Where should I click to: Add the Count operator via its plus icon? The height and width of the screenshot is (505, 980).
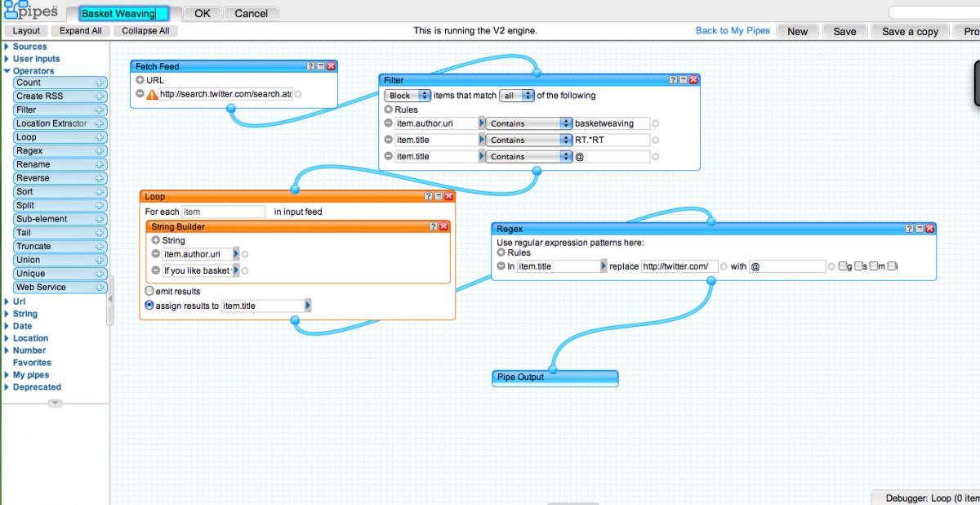point(100,83)
